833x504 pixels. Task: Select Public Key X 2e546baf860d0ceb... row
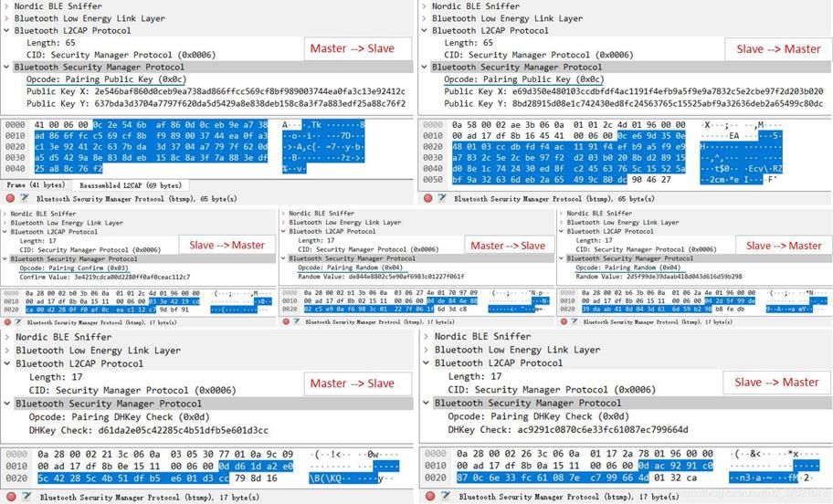coord(216,91)
